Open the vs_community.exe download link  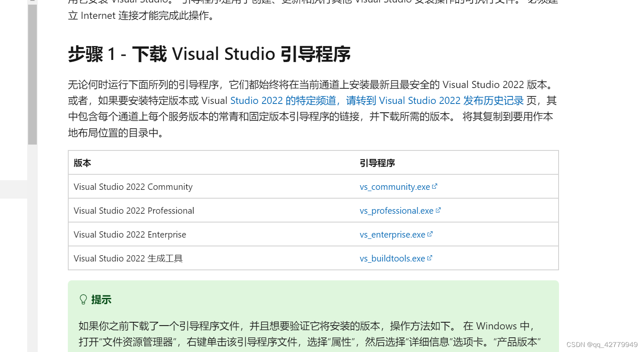pos(395,187)
